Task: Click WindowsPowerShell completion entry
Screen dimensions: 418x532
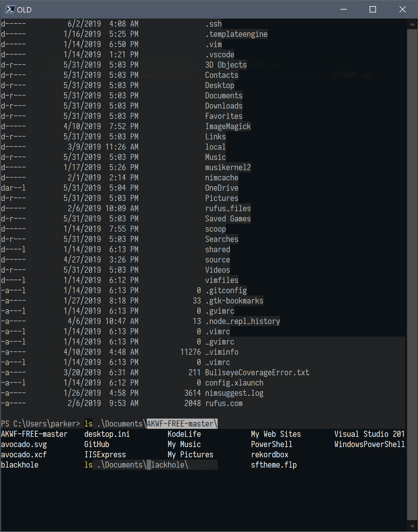Action: click(369, 445)
